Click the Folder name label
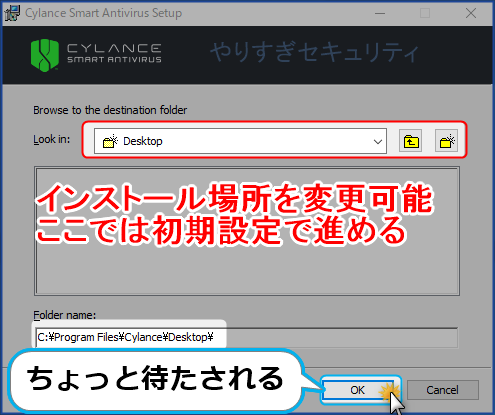This screenshot has width=495, height=415. pyautogui.click(x=65, y=315)
